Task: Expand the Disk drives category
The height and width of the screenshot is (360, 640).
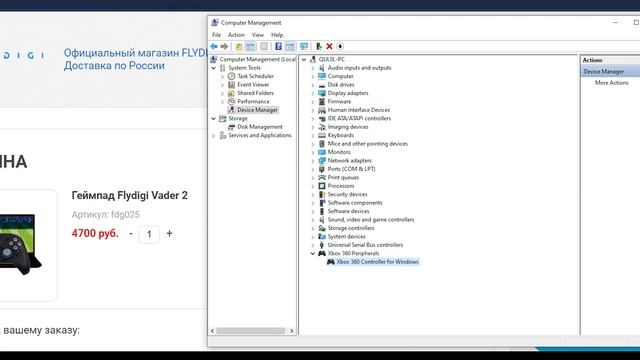Action: 313,85
